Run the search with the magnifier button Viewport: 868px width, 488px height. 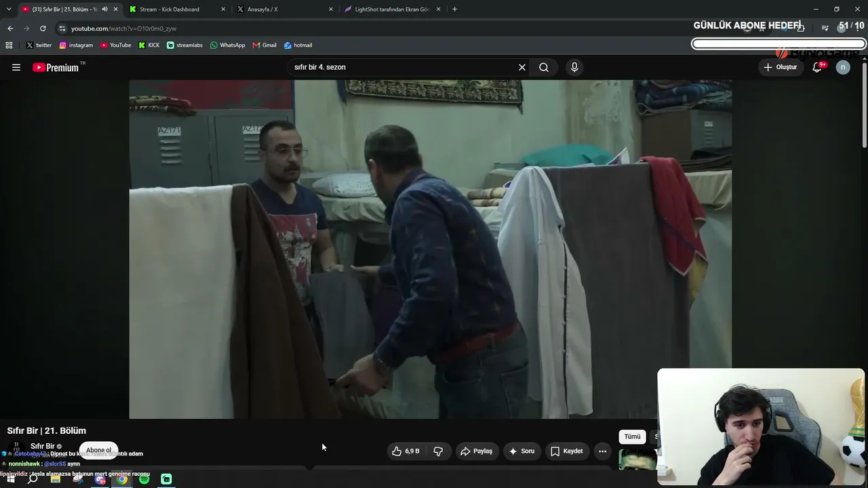(x=544, y=67)
